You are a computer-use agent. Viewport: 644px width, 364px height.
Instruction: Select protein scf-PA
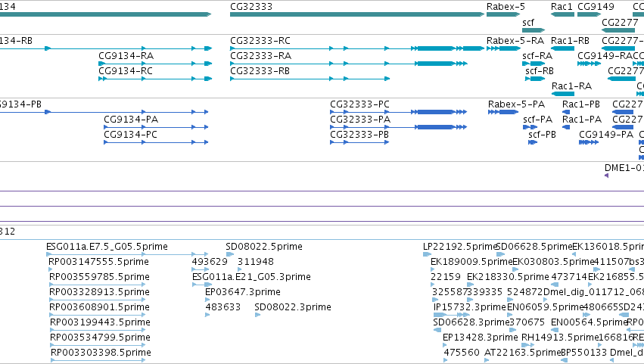[537, 119]
